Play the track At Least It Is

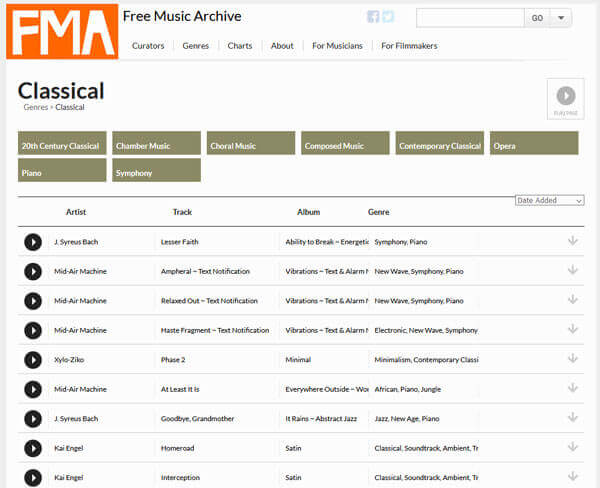[33, 389]
